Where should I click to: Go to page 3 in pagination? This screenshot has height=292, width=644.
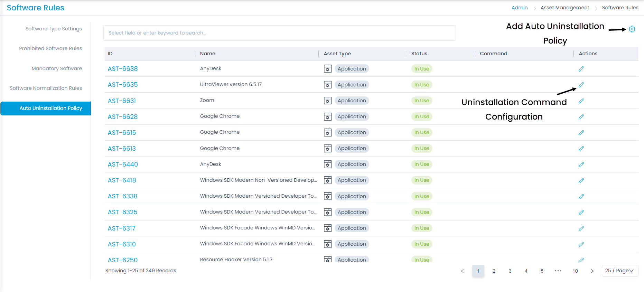[x=510, y=271]
